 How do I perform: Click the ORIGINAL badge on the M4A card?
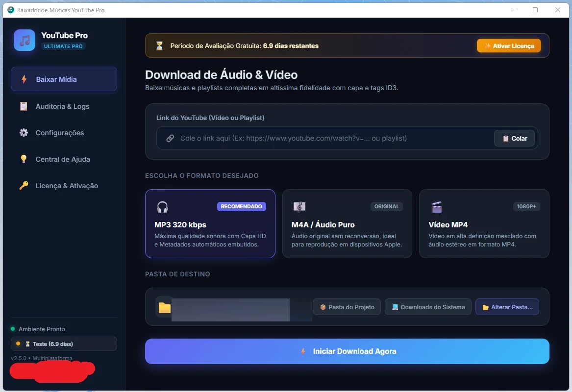click(x=387, y=206)
